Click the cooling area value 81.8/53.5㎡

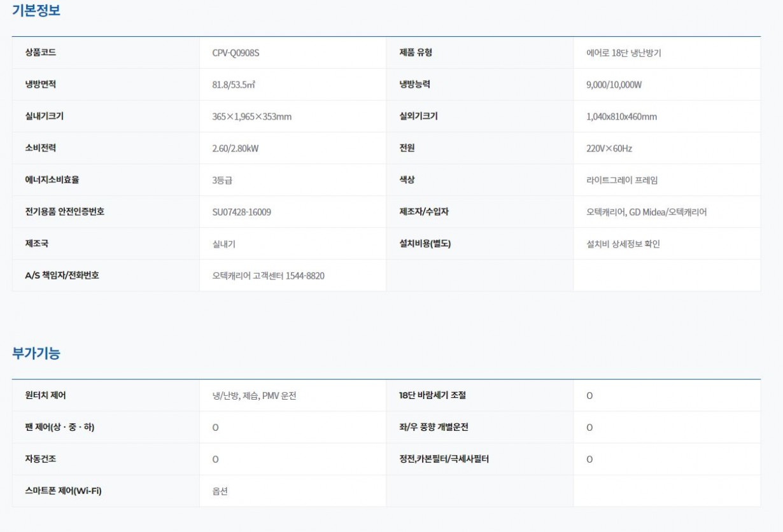pos(234,85)
